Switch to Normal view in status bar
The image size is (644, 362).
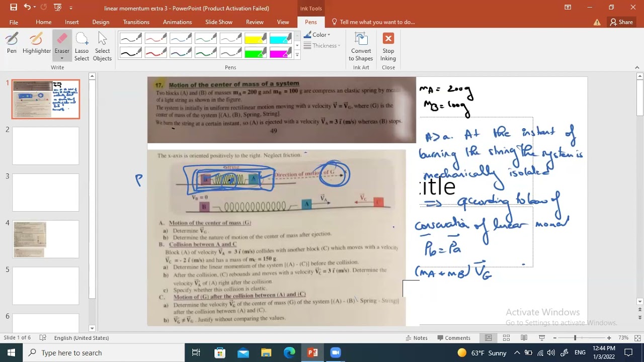coord(488,338)
